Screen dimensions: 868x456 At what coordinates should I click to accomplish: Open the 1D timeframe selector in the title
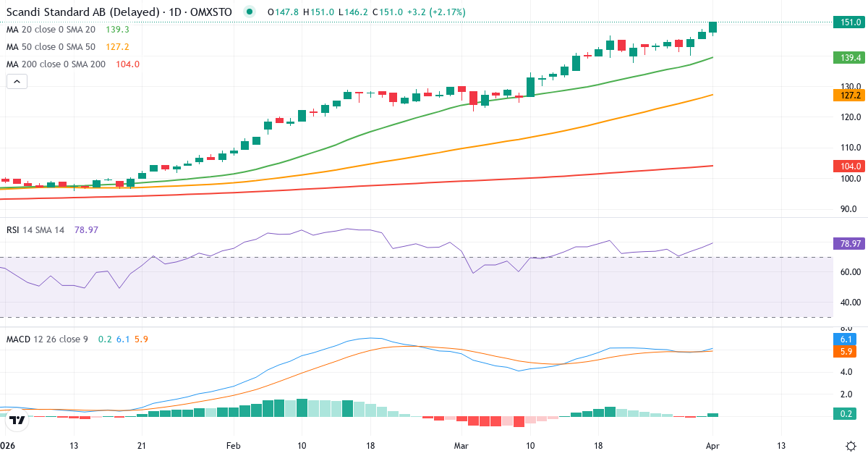[x=174, y=12]
